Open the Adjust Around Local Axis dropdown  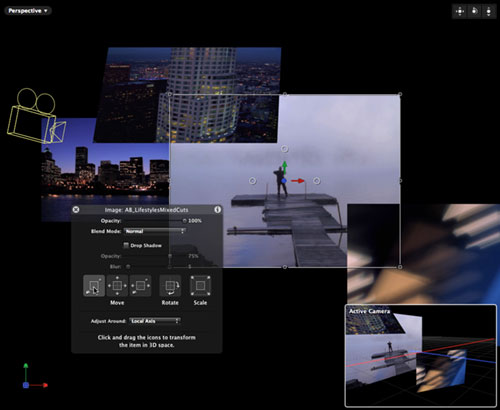155,321
